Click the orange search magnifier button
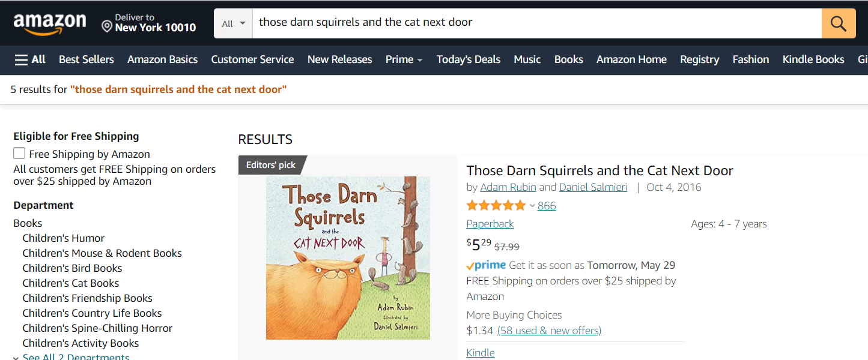 point(838,23)
